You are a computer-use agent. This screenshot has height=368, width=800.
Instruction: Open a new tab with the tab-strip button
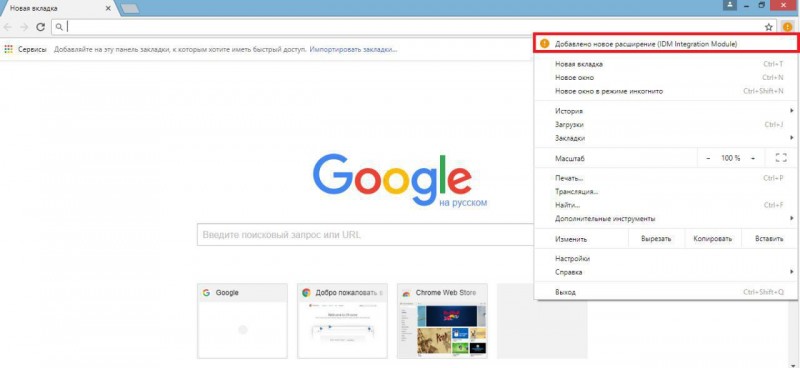[x=130, y=9]
